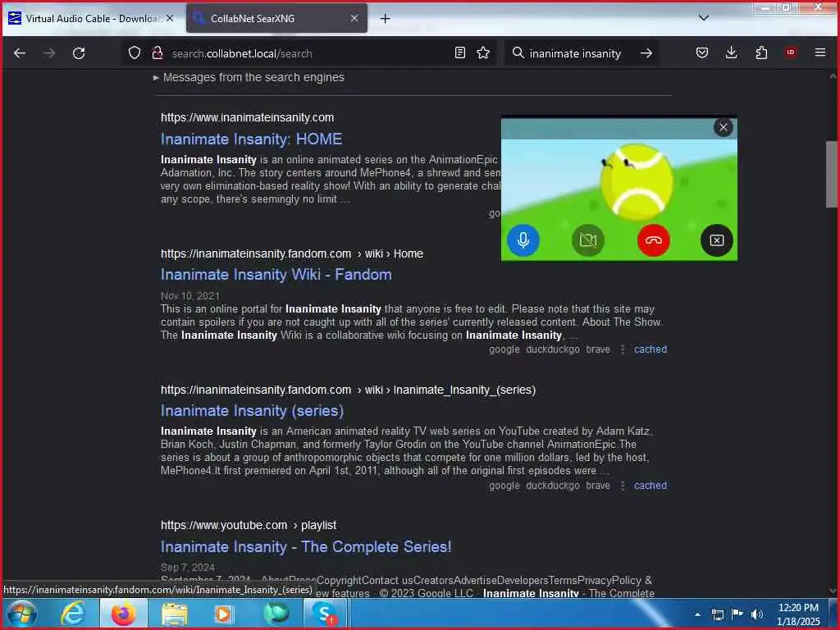
Task: Open the Pocket save icon
Action: 702,52
